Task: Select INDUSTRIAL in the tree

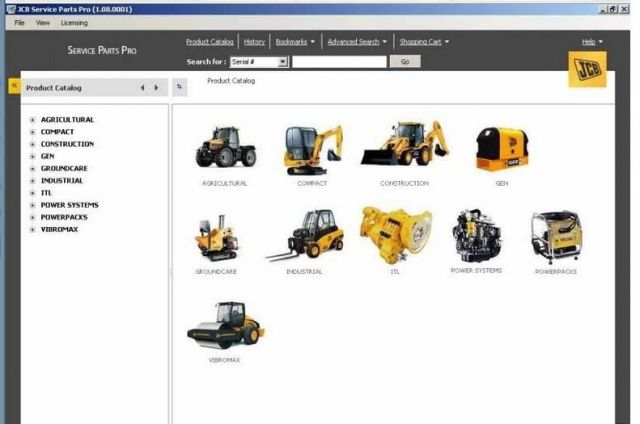Action: pos(62,181)
